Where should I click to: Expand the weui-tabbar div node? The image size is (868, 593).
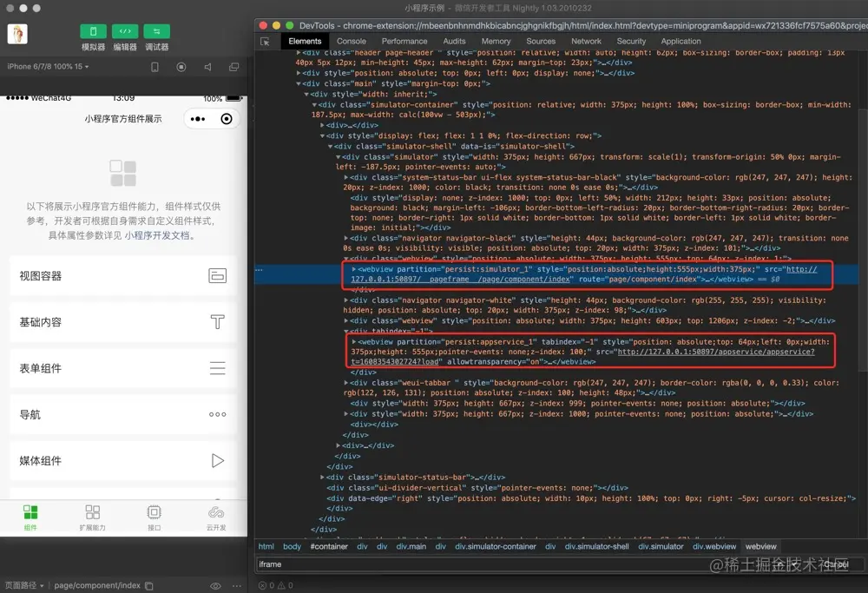pos(346,383)
